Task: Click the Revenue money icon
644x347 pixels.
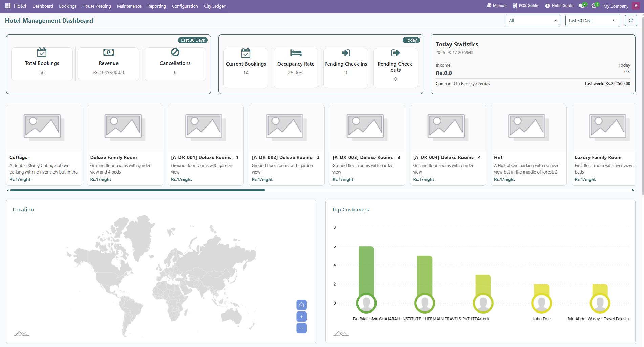Action: coord(108,52)
